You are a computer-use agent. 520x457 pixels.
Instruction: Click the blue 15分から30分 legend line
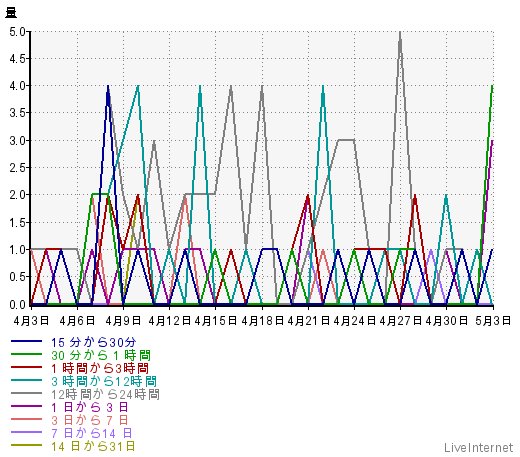26,341
